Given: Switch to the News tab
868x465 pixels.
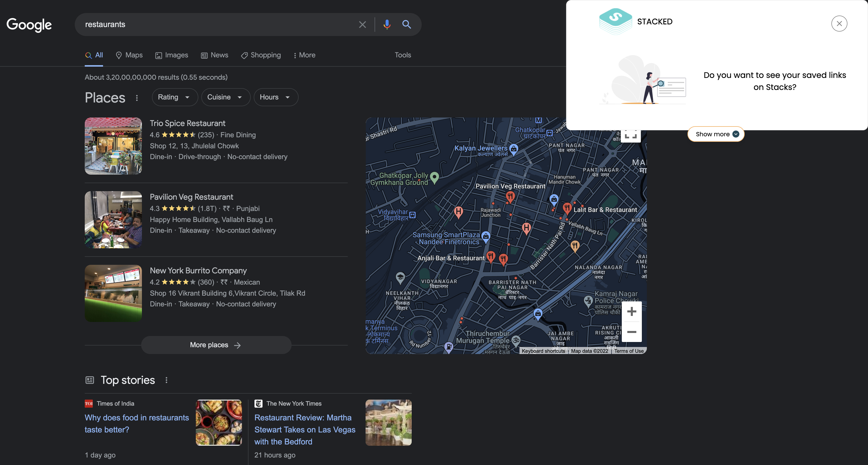Looking at the screenshot, I should [215, 55].
